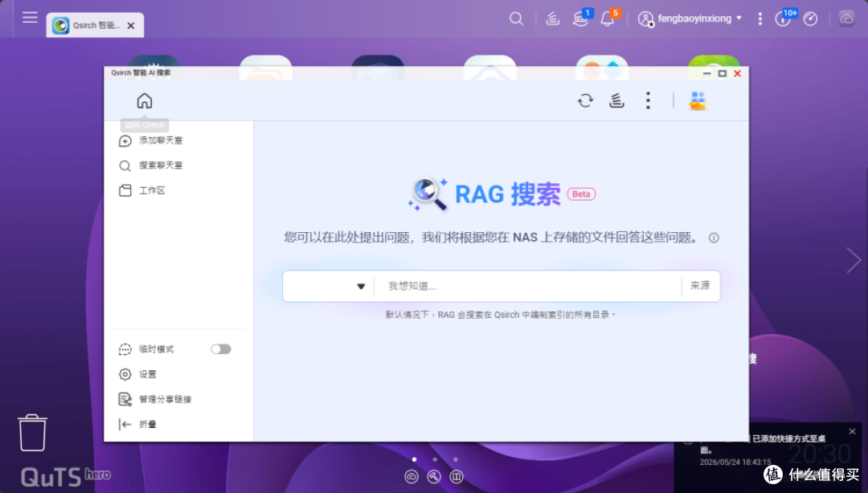The height and width of the screenshot is (493, 868).
Task: Click the refresh icon in Qsirch toolbar
Action: tap(585, 100)
